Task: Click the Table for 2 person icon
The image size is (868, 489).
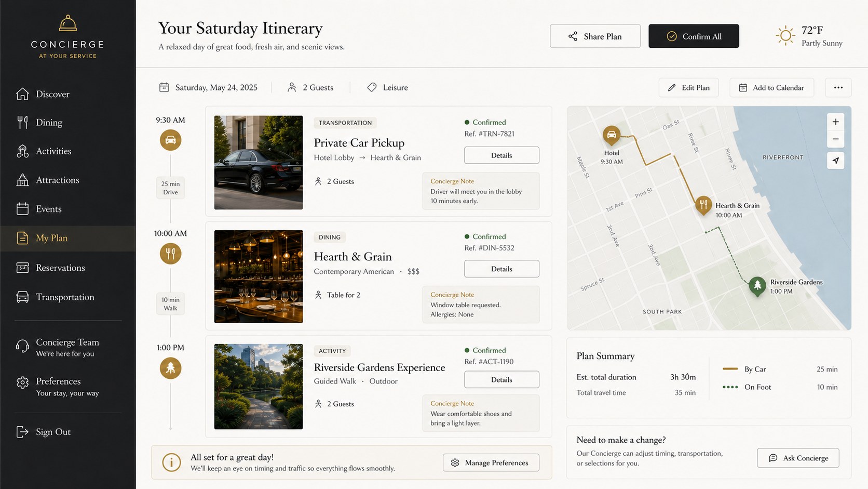Action: tap(318, 295)
